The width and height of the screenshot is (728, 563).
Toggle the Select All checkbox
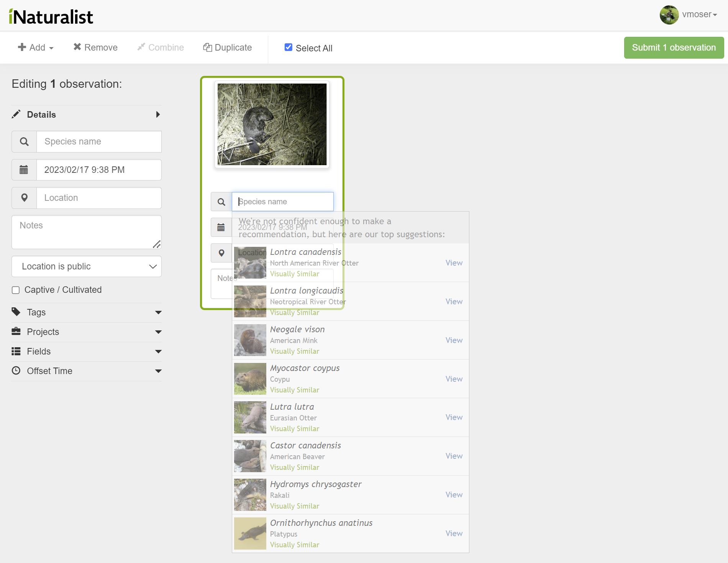pyautogui.click(x=289, y=47)
